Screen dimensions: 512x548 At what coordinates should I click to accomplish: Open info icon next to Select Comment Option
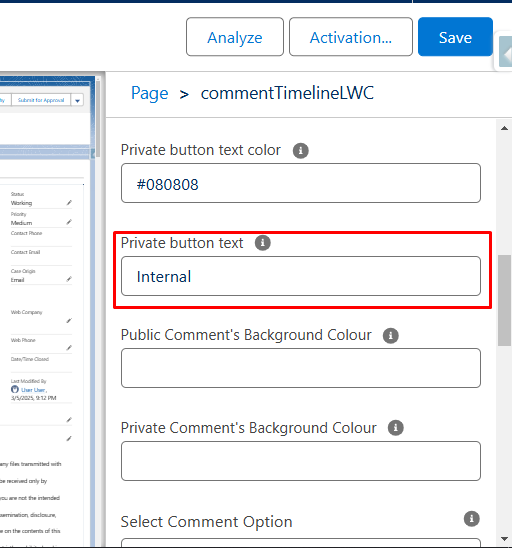[x=471, y=519]
